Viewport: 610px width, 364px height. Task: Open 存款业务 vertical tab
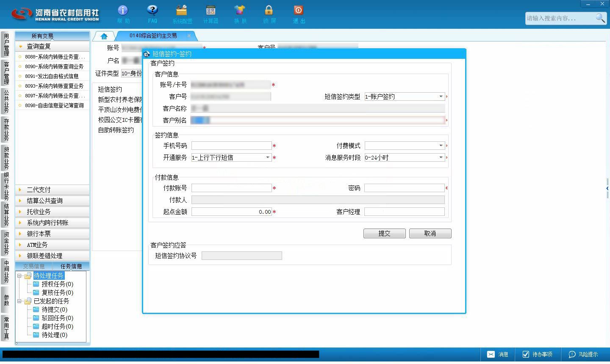click(x=6, y=130)
